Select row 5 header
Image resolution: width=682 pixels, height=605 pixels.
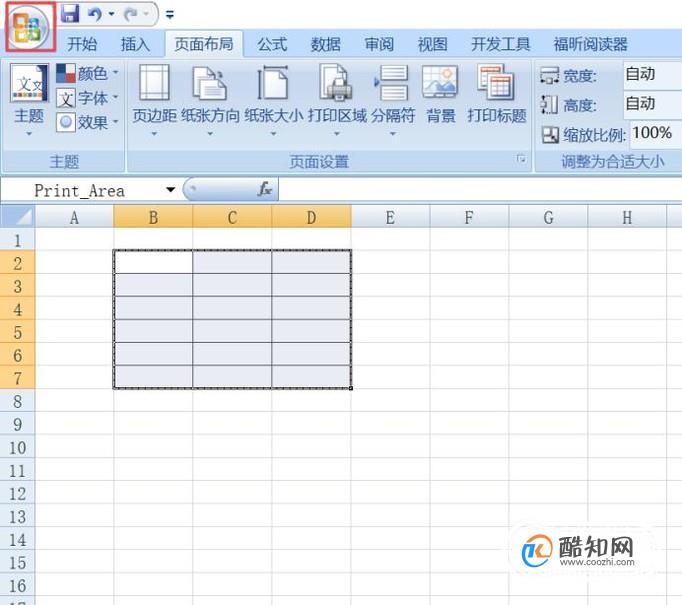(x=17, y=332)
